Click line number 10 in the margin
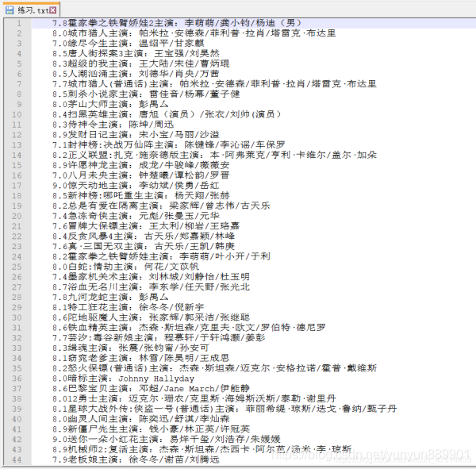Image resolution: width=476 pixels, height=469 pixels. coord(17,114)
